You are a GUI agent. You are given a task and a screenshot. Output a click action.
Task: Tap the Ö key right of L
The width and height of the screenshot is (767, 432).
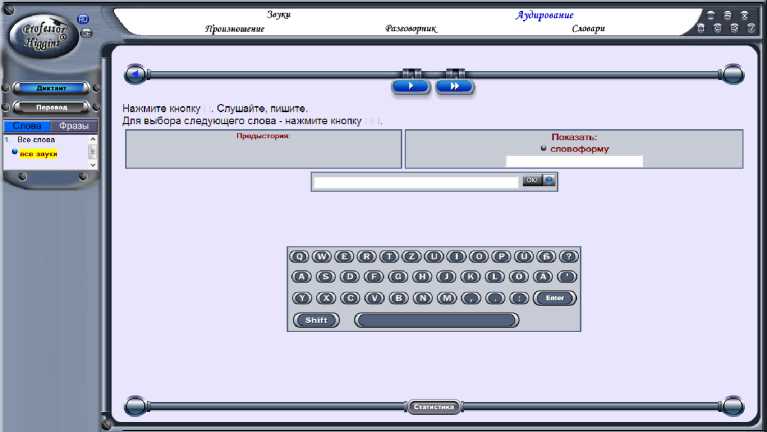[x=519, y=277]
